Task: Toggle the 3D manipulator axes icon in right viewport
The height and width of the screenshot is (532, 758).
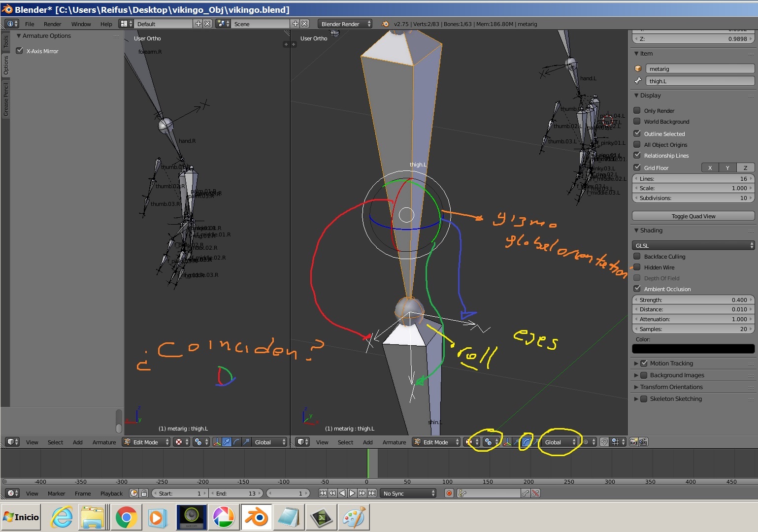Action: (x=507, y=442)
